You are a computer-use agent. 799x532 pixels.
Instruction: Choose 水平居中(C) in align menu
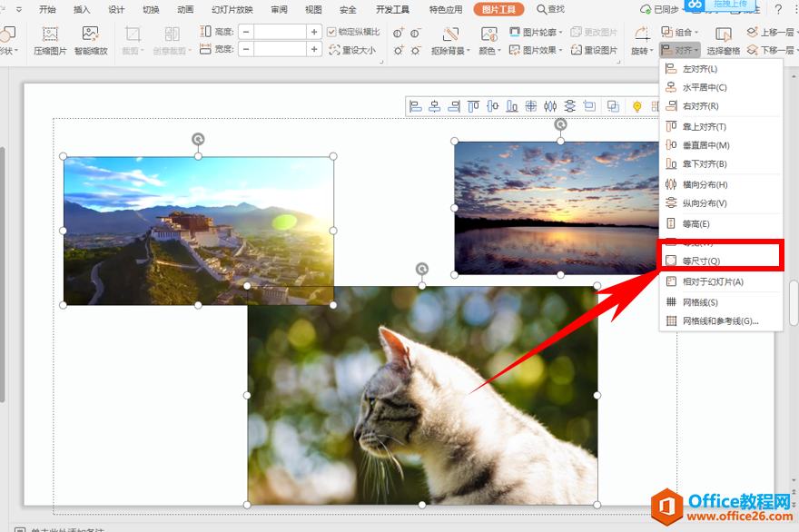pyautogui.click(x=704, y=88)
